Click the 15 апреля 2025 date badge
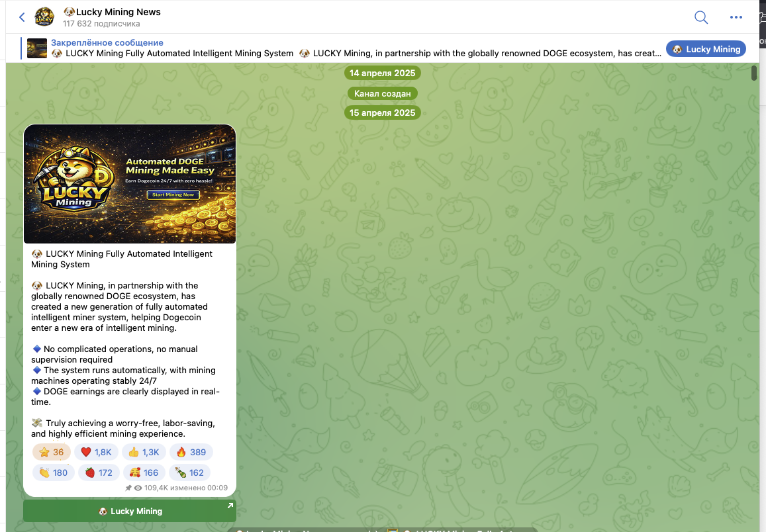766x532 pixels. 382,112
